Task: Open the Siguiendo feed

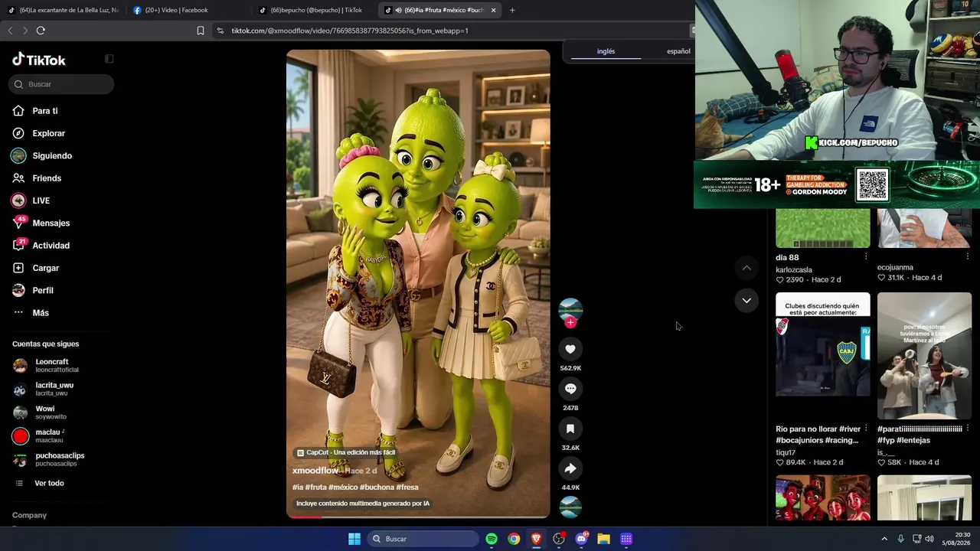Action: 41,155
